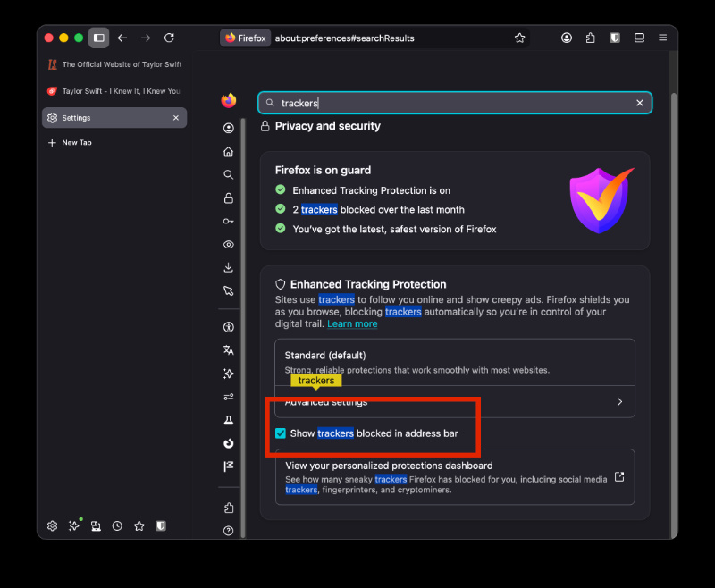The width and height of the screenshot is (715, 588).
Task: Open the Firefox Labs flask icon
Action: pos(229,420)
